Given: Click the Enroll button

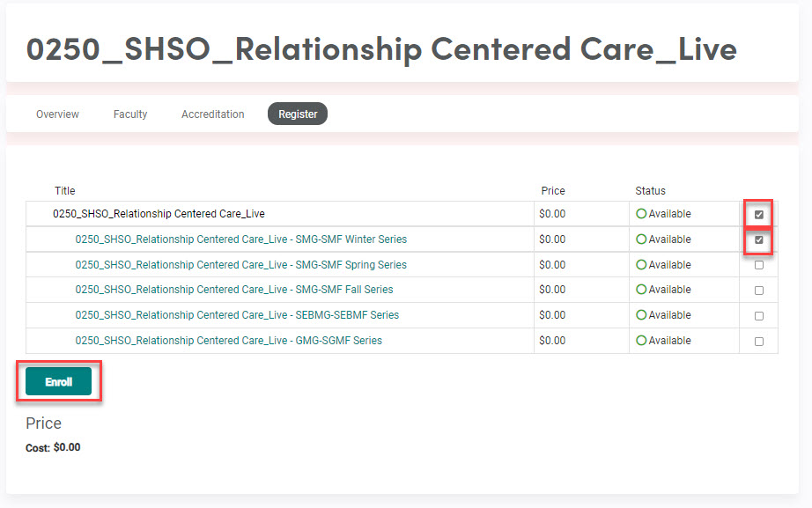Looking at the screenshot, I should 58,381.
